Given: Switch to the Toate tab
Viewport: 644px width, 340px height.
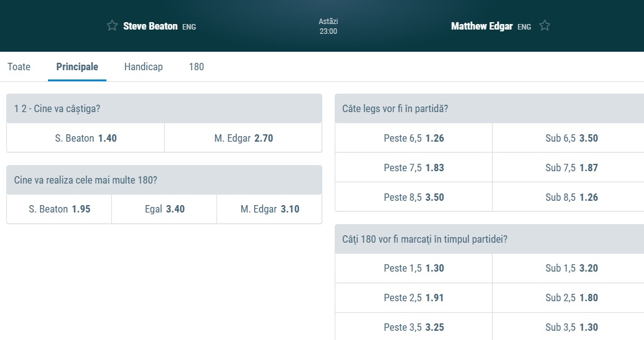Looking at the screenshot, I should click(19, 67).
